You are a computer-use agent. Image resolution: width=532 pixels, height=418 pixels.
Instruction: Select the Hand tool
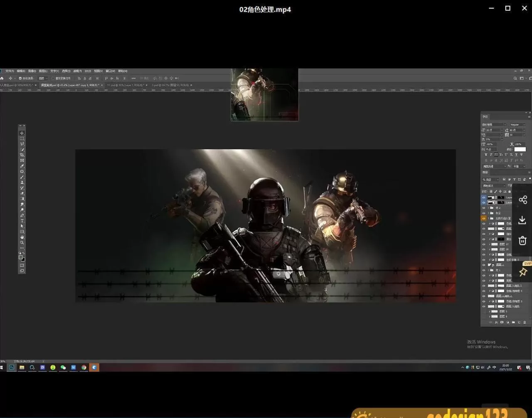click(22, 237)
